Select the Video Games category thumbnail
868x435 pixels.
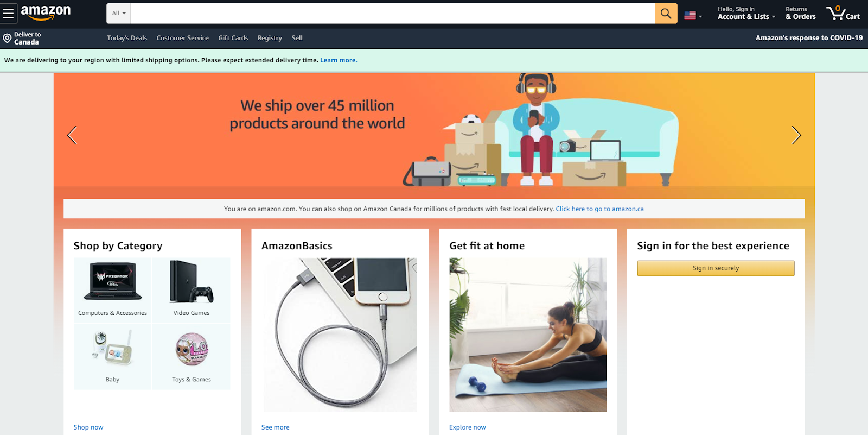(x=191, y=290)
